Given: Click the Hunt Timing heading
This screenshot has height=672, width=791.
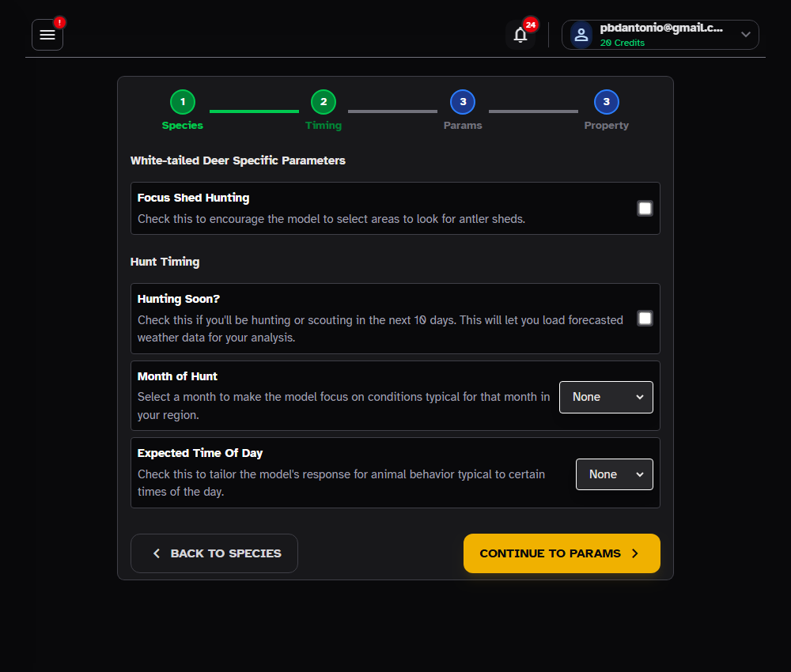Looking at the screenshot, I should (x=165, y=262).
